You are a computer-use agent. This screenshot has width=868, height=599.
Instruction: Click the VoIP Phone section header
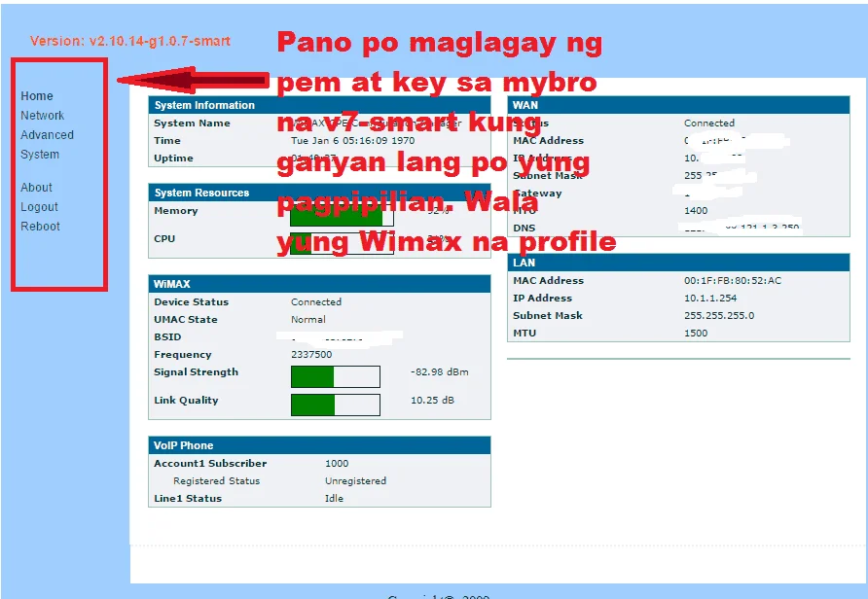click(x=319, y=445)
